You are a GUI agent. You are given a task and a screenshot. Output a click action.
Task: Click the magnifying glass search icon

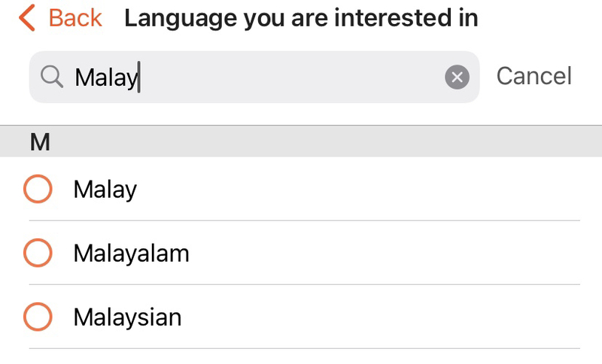point(52,77)
